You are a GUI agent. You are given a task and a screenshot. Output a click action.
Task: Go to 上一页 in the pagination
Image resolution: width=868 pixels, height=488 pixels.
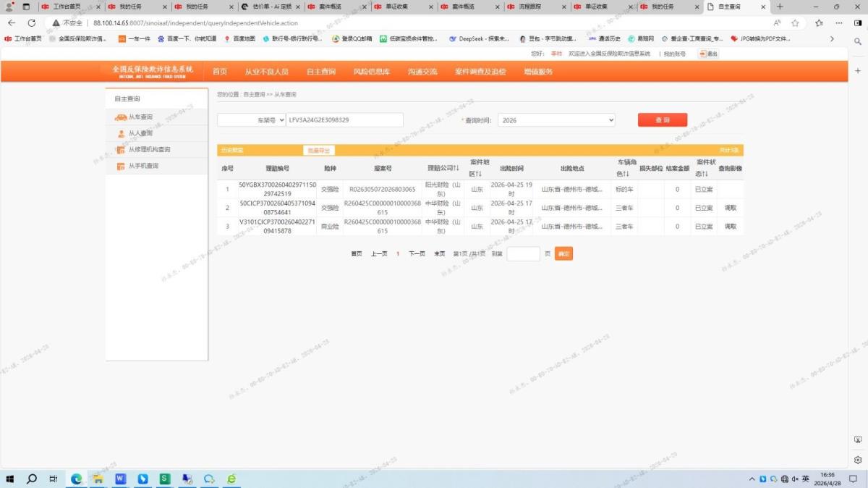tap(379, 254)
